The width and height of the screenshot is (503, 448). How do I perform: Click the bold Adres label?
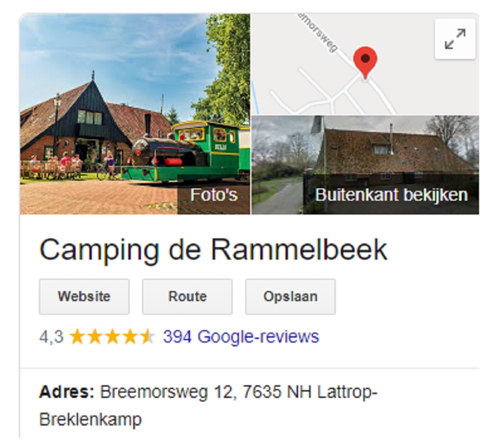67,392
